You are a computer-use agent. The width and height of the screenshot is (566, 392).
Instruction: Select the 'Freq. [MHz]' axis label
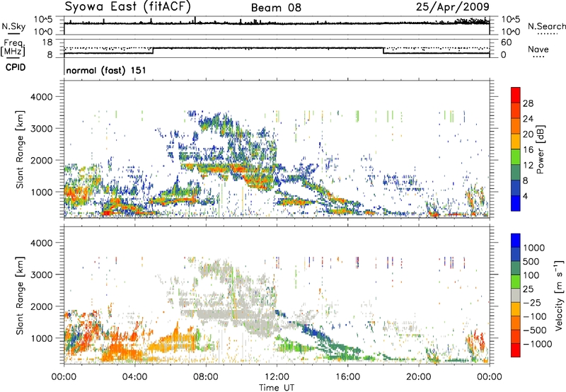[13, 47]
